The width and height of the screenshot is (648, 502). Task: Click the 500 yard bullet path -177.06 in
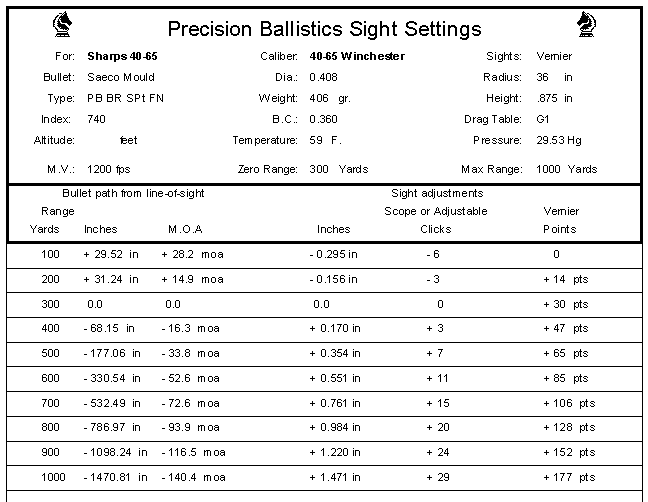tap(113, 354)
